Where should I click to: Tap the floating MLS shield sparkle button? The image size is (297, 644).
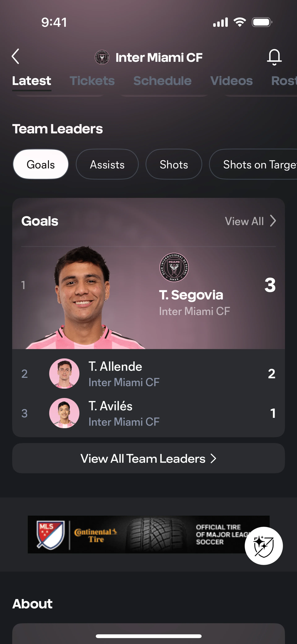click(x=263, y=546)
